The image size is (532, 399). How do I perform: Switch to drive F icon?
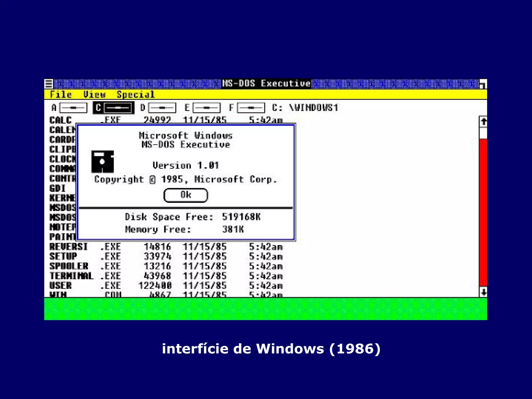[x=247, y=108]
